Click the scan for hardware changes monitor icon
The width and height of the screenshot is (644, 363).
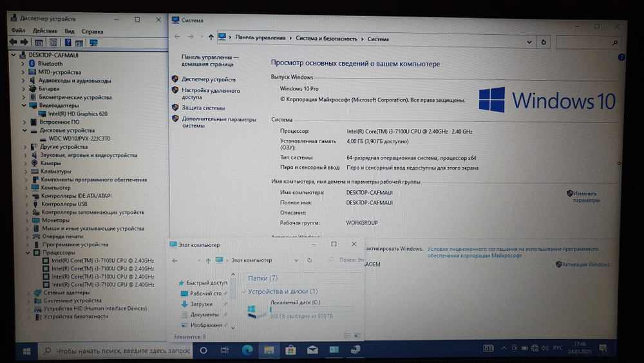coord(93,43)
